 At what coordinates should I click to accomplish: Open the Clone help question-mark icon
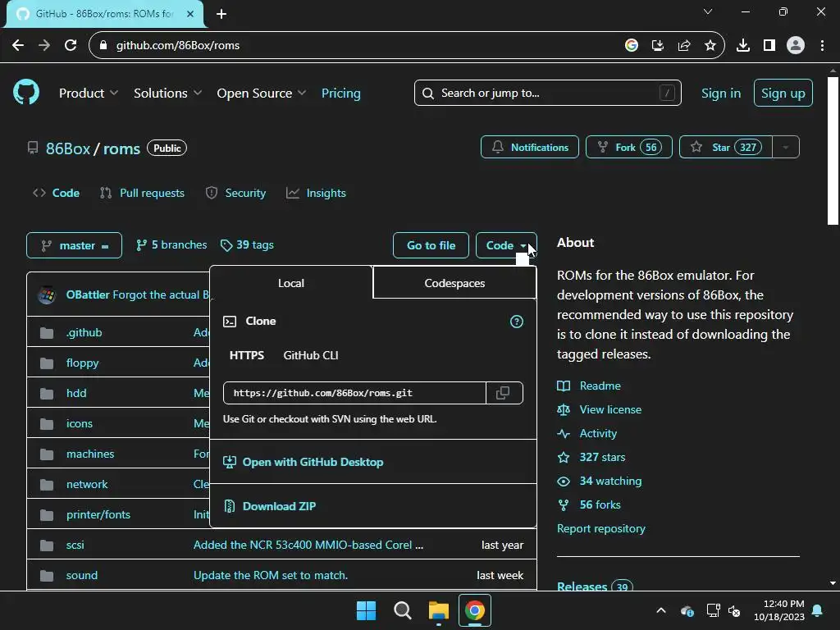pyautogui.click(x=517, y=322)
